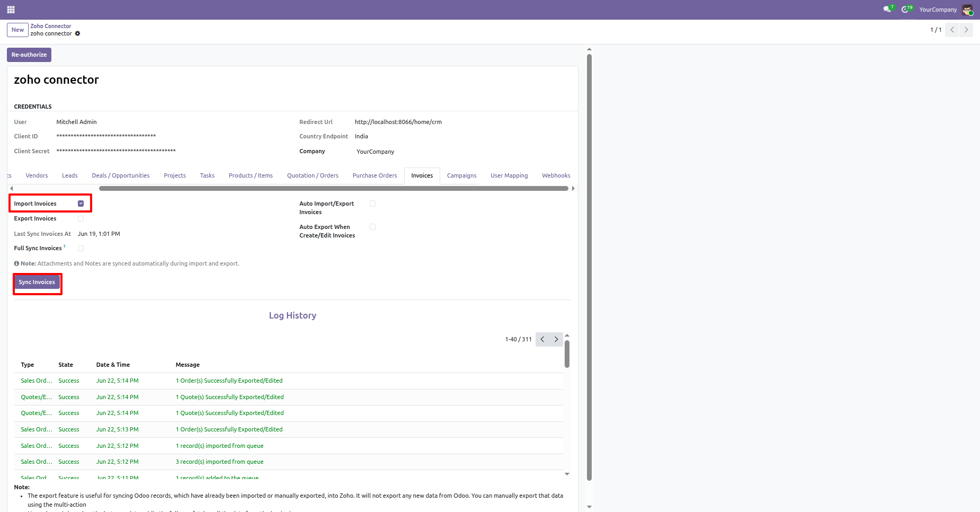Open log row '3 record(s) imported from queue'
Viewport: 980px width, 512px height.
tap(289, 462)
